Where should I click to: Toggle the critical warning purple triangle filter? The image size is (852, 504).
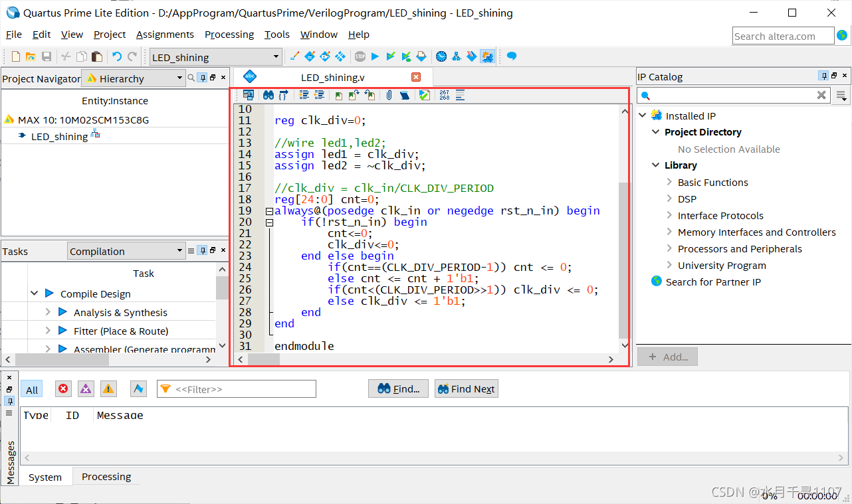86,388
